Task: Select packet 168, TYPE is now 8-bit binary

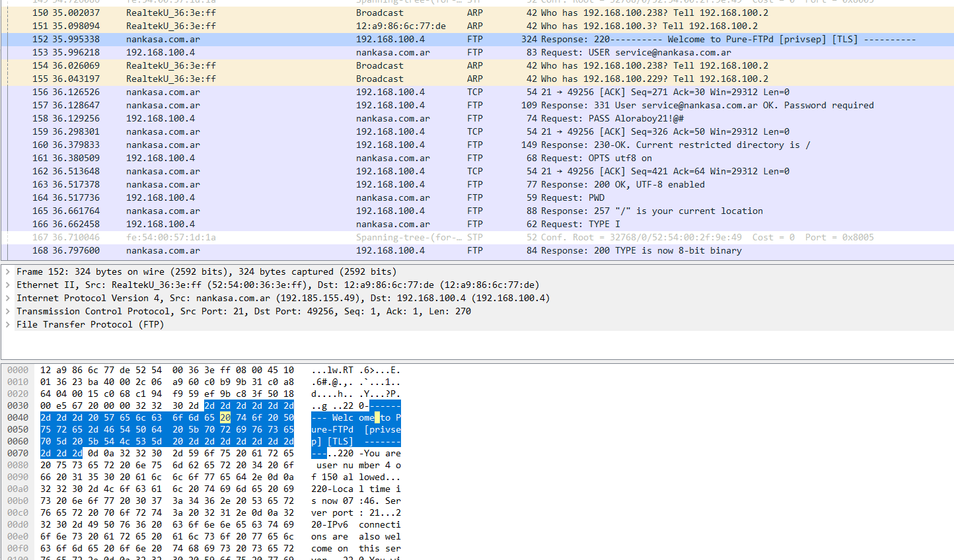Action: 396,250
